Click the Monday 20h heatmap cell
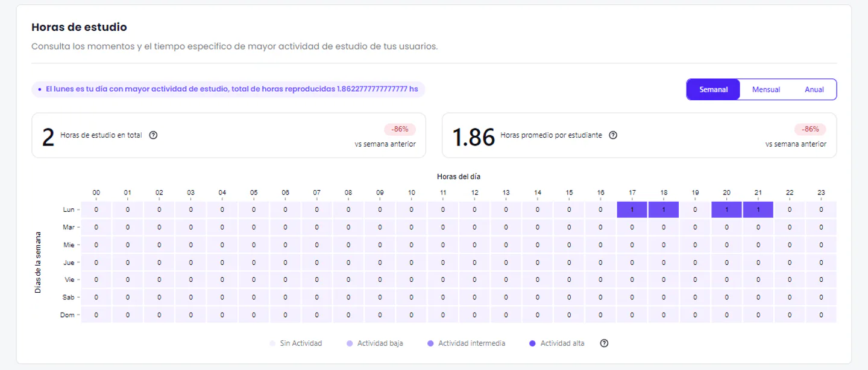The width and height of the screenshot is (868, 370). pos(726,209)
